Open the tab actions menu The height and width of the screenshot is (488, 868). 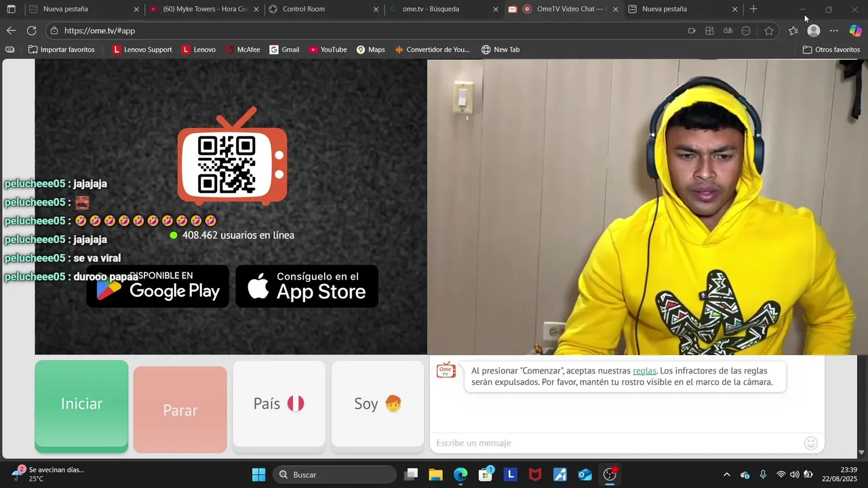(11, 9)
